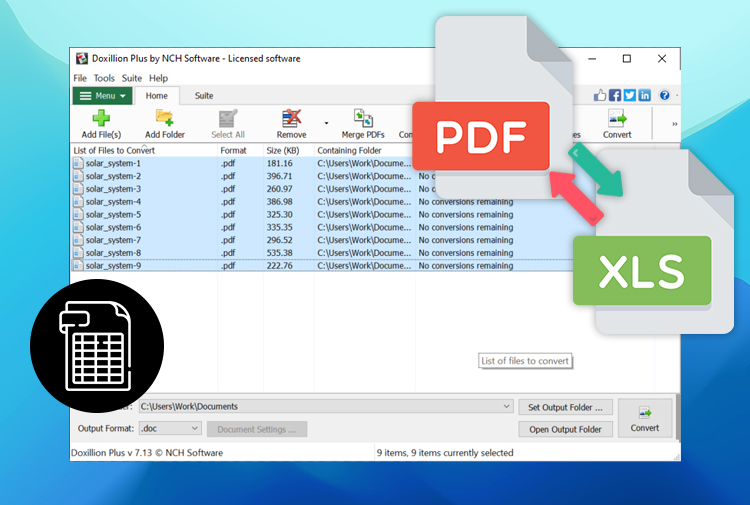Open the dropdown arrow beside Remove
The height and width of the screenshot is (505, 750).
(326, 123)
